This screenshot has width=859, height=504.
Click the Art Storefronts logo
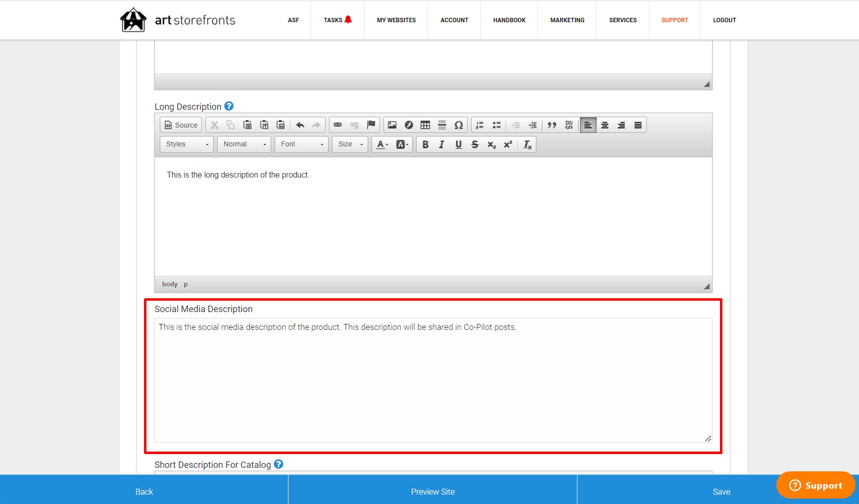(178, 20)
